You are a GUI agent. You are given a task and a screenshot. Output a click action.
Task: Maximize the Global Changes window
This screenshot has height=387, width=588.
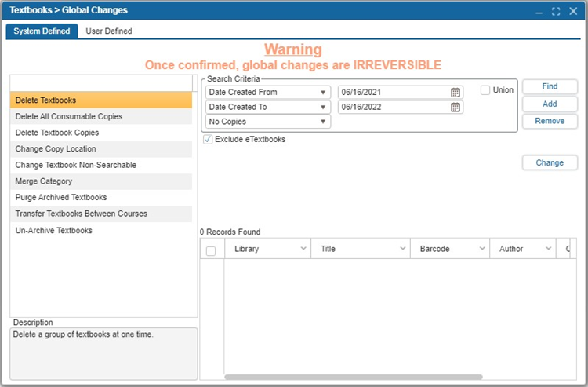click(x=556, y=12)
